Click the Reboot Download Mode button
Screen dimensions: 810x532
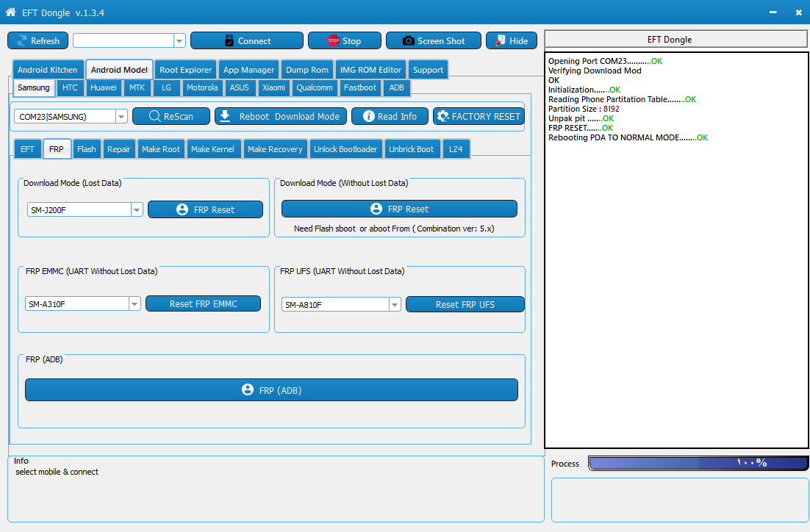coord(281,116)
